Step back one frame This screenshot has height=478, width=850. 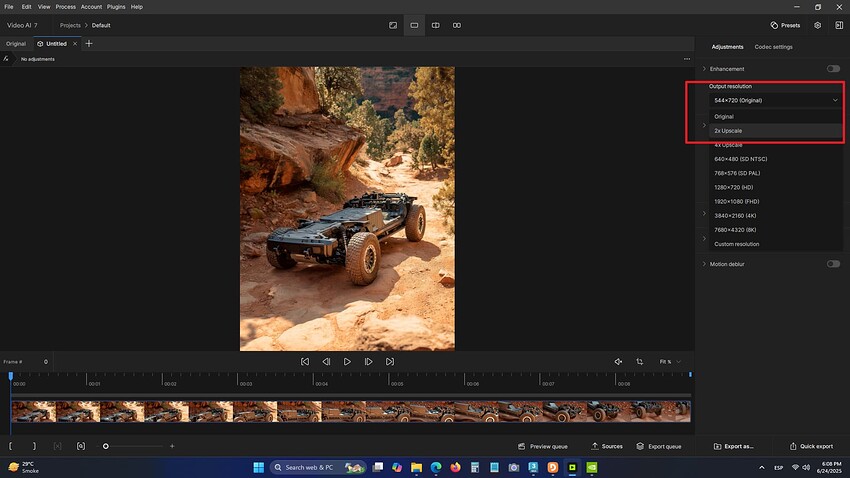[x=326, y=361]
